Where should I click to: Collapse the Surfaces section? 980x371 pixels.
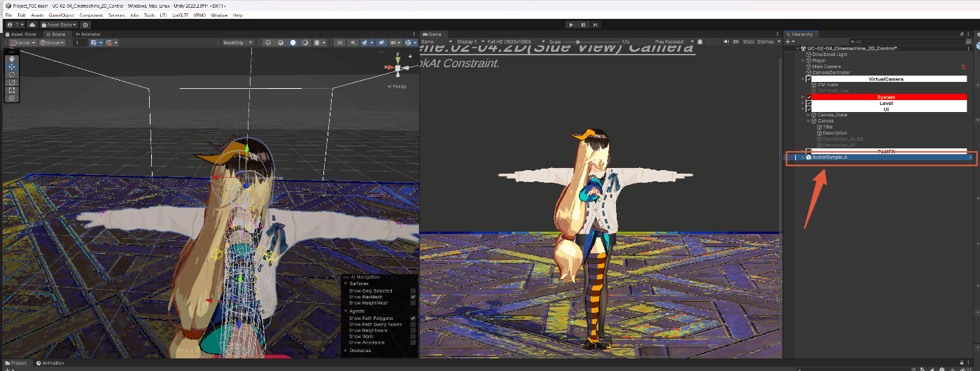(x=346, y=283)
